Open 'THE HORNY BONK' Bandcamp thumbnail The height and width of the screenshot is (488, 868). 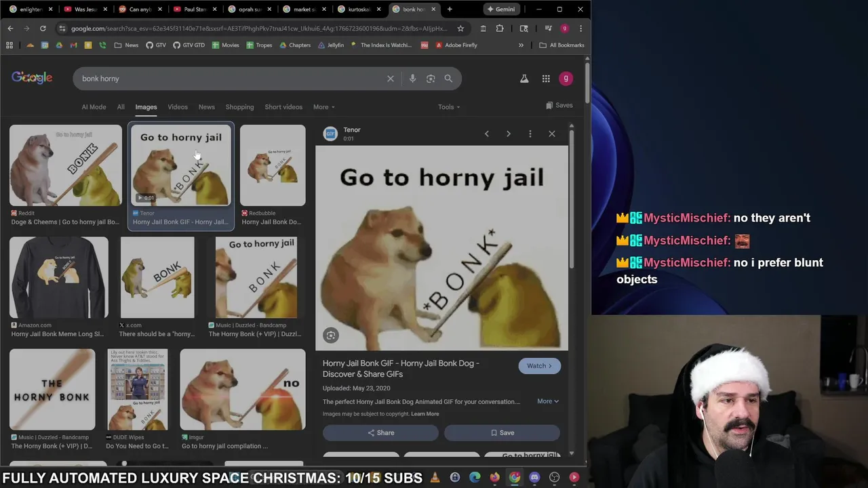point(52,390)
